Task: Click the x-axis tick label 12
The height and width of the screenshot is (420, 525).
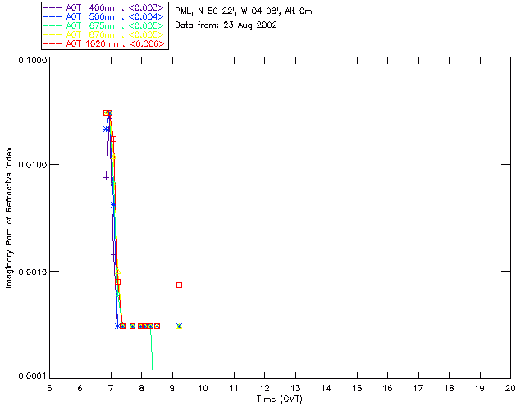Action: click(264, 388)
